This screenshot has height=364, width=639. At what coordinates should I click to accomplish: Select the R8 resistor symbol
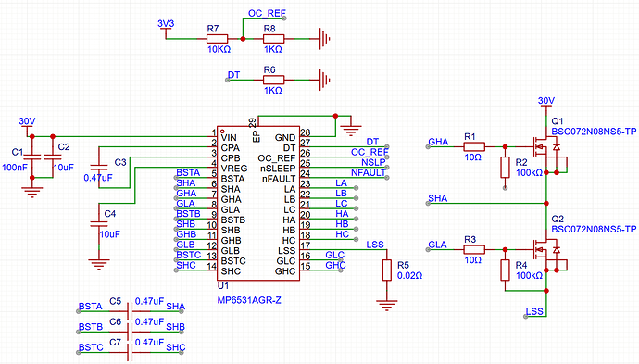(x=273, y=39)
